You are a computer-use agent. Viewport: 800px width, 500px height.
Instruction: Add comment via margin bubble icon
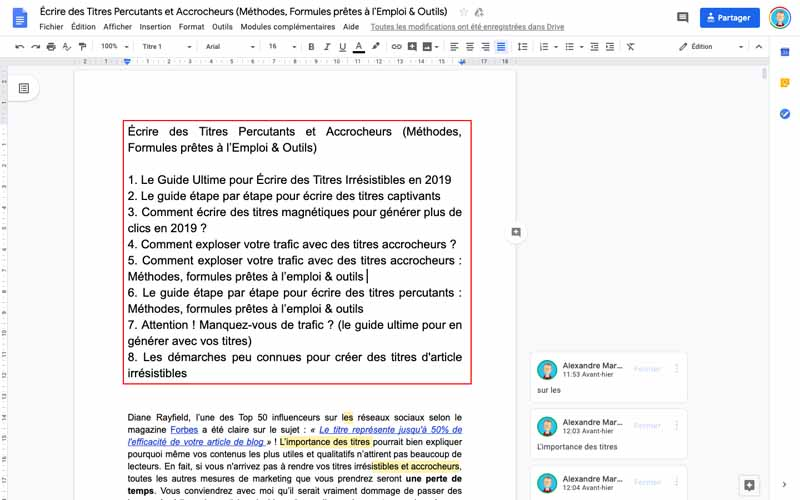pos(516,232)
